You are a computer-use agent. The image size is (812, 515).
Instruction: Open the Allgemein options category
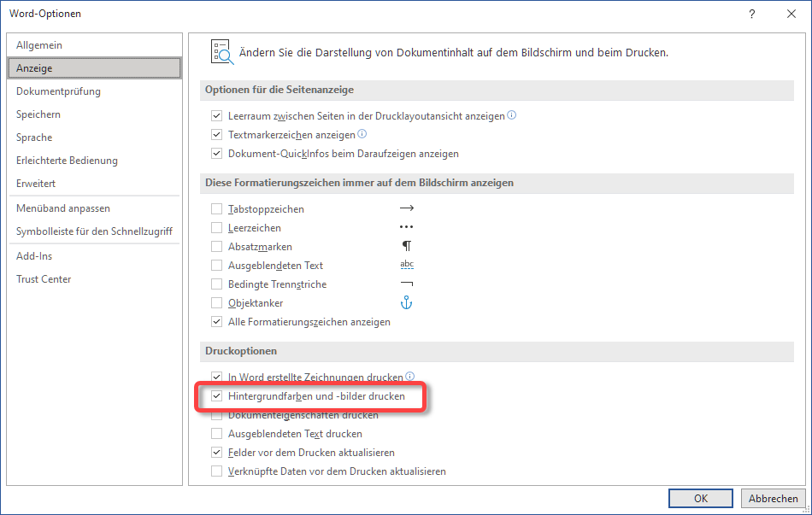click(x=94, y=45)
